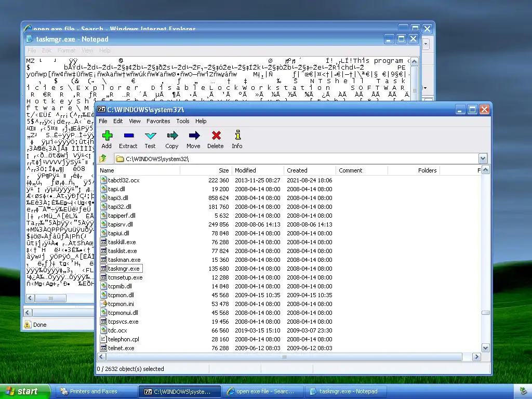
Task: Click the Add toolbar button in 7-Zip
Action: 107,139
